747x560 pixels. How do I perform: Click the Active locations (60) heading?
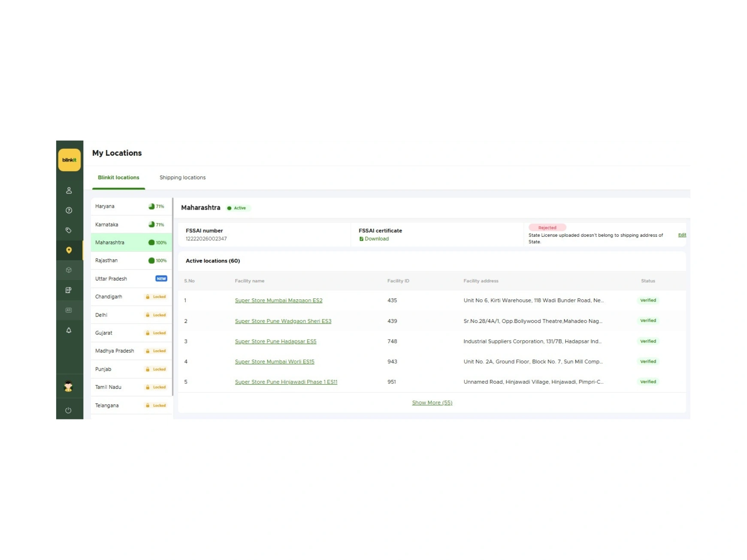(213, 261)
